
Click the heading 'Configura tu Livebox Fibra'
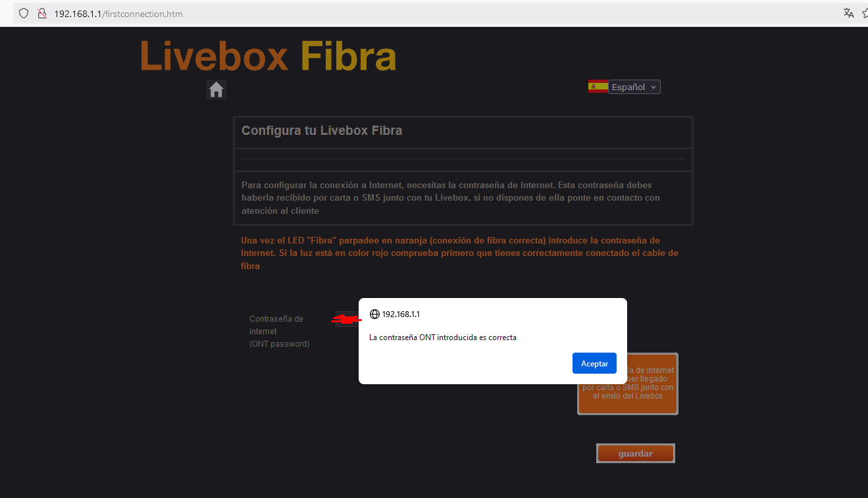[322, 130]
